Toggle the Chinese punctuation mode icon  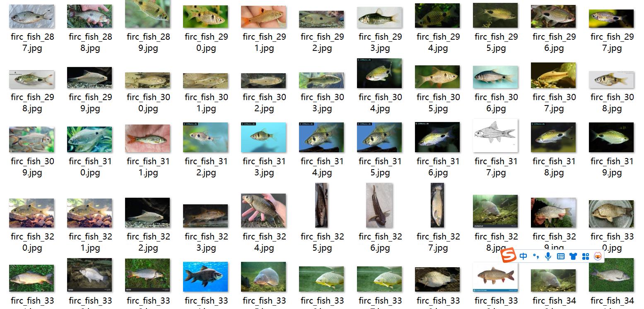[x=536, y=256]
